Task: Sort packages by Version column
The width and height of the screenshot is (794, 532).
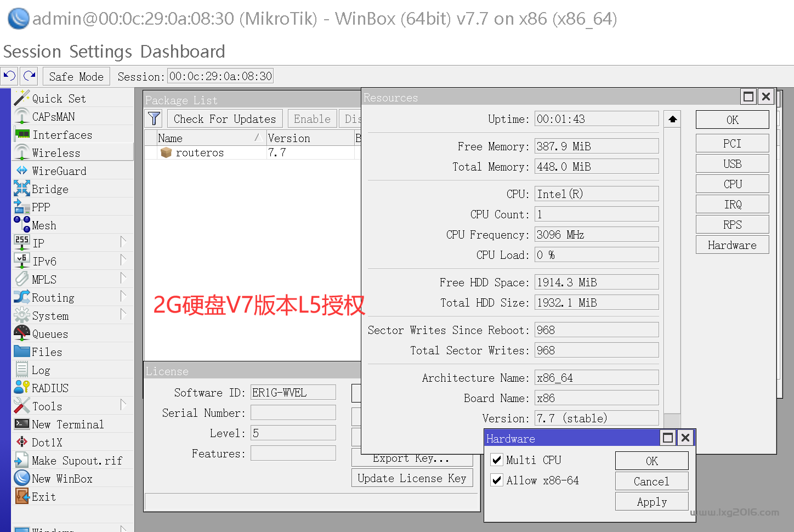Action: (310, 138)
